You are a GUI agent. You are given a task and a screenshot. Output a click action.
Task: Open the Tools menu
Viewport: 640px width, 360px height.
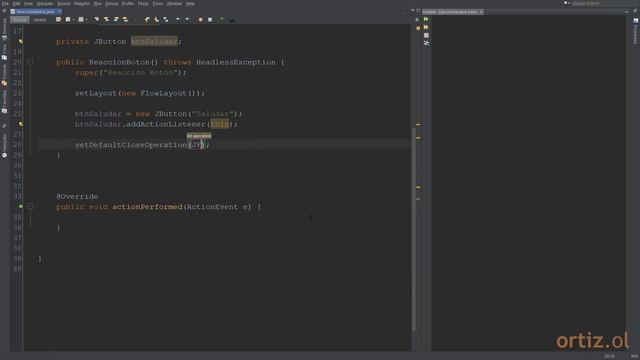pos(158,4)
